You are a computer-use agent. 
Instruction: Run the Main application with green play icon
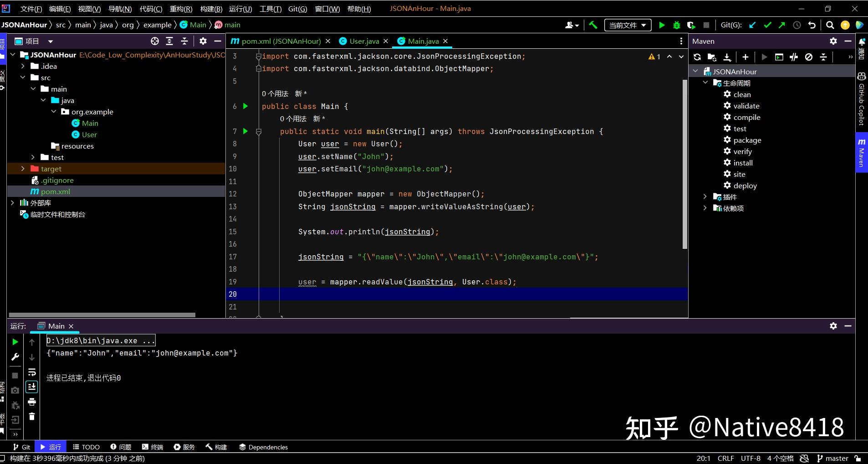[661, 25]
